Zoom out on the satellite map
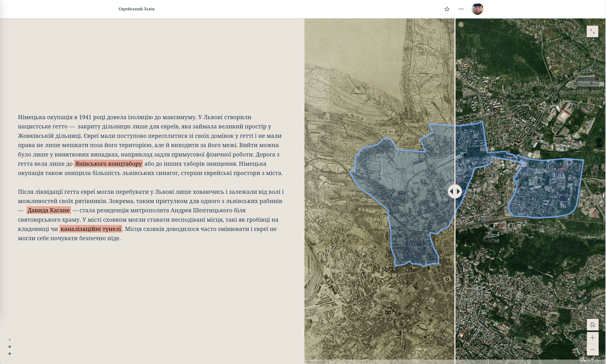The width and height of the screenshot is (606, 364). (x=593, y=350)
